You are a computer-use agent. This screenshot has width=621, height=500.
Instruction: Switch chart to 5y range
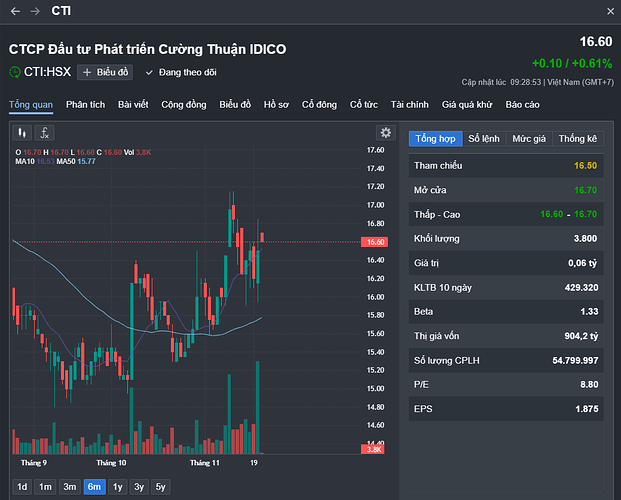[160, 487]
